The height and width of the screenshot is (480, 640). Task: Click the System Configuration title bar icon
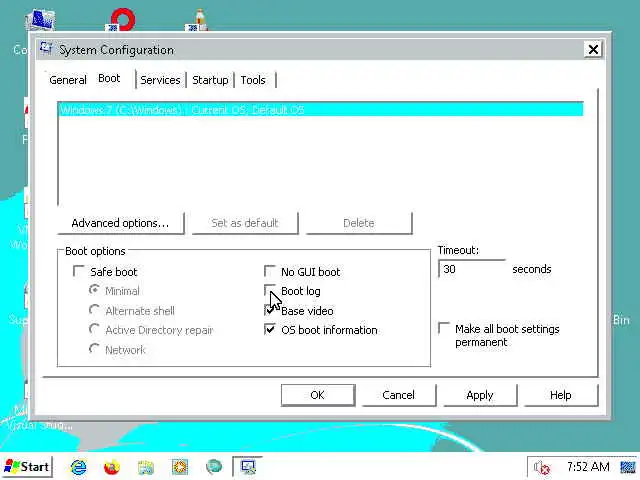46,49
